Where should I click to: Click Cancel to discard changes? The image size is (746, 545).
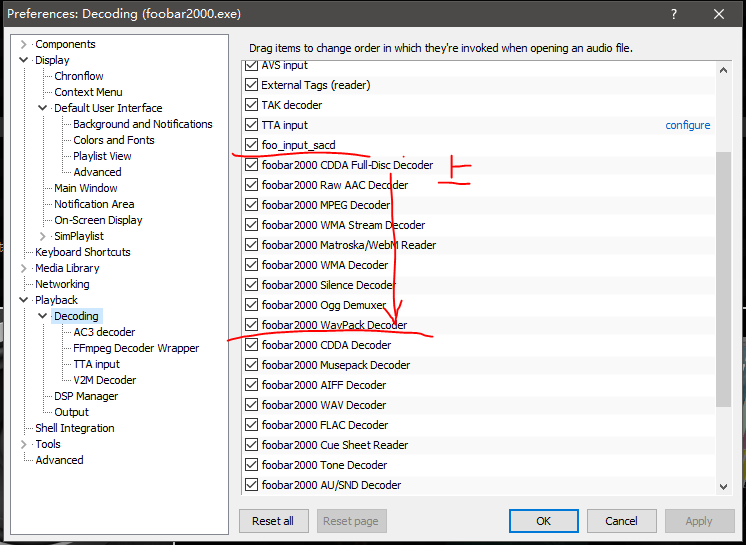[621, 521]
